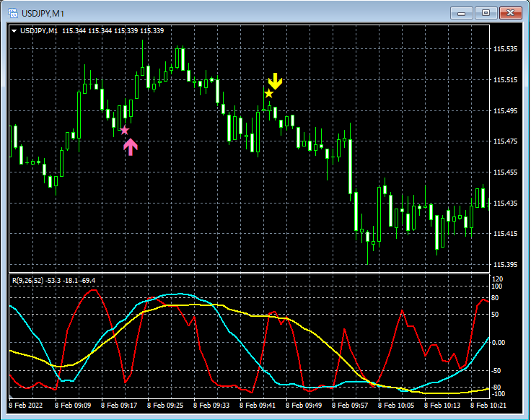The image size is (531, 420).
Task: Click the indicator scale value 80
Action: tap(495, 298)
